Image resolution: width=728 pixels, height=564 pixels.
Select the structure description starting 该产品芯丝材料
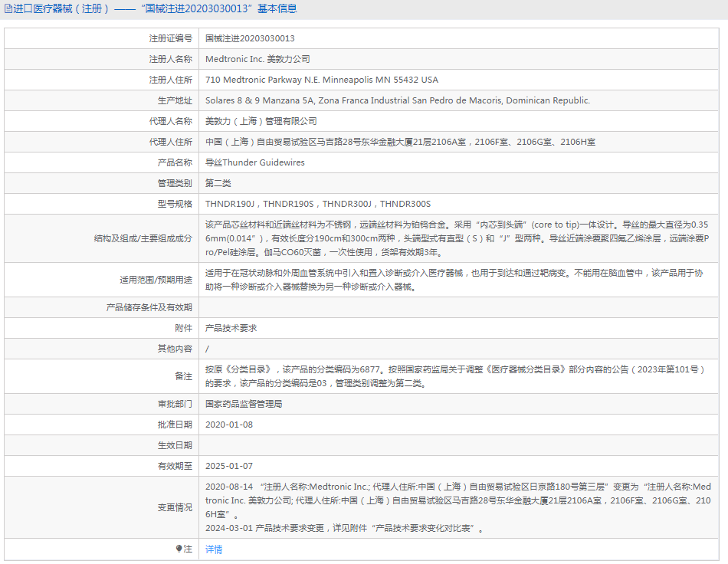(457, 238)
